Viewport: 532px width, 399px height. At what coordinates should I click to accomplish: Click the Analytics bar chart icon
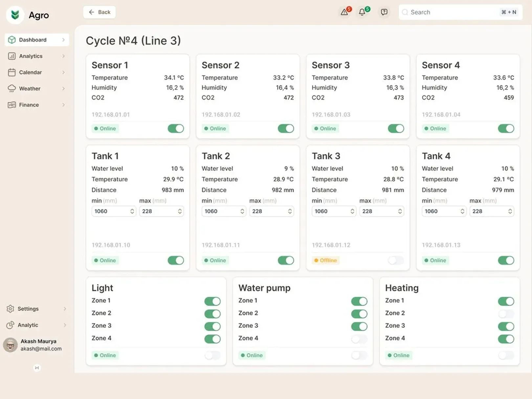[x=12, y=56]
